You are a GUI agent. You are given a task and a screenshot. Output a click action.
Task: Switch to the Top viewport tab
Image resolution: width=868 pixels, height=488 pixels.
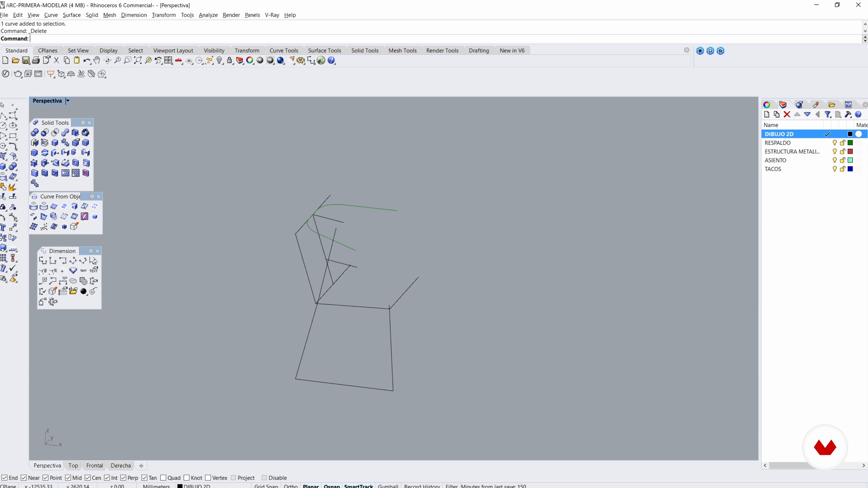73,465
